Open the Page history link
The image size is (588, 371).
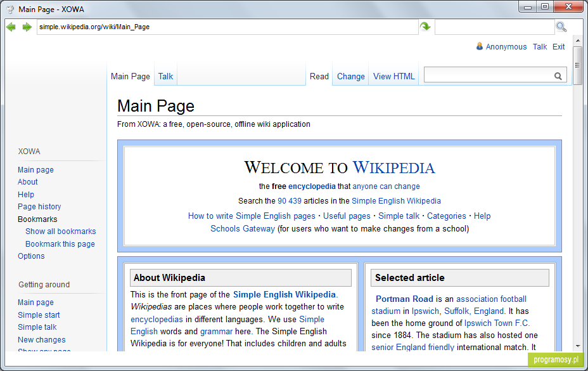(39, 207)
